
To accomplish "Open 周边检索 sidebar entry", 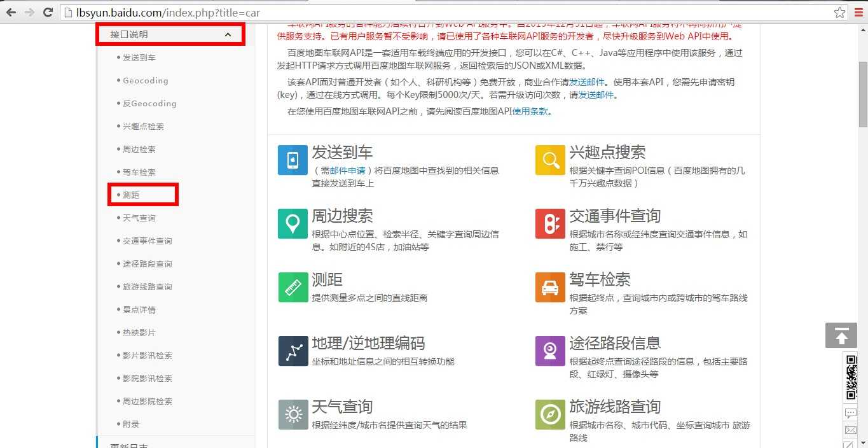I will (x=139, y=150).
